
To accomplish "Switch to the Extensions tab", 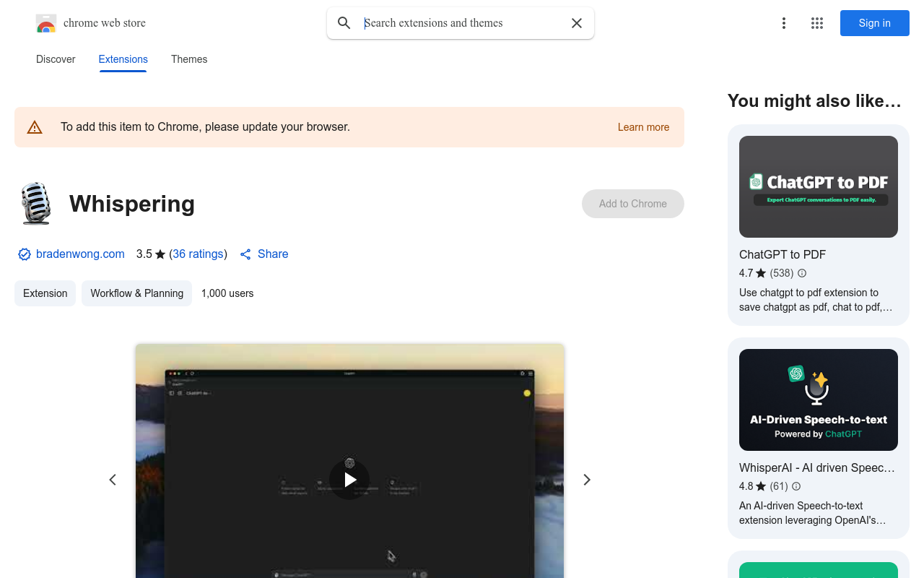I will (123, 59).
